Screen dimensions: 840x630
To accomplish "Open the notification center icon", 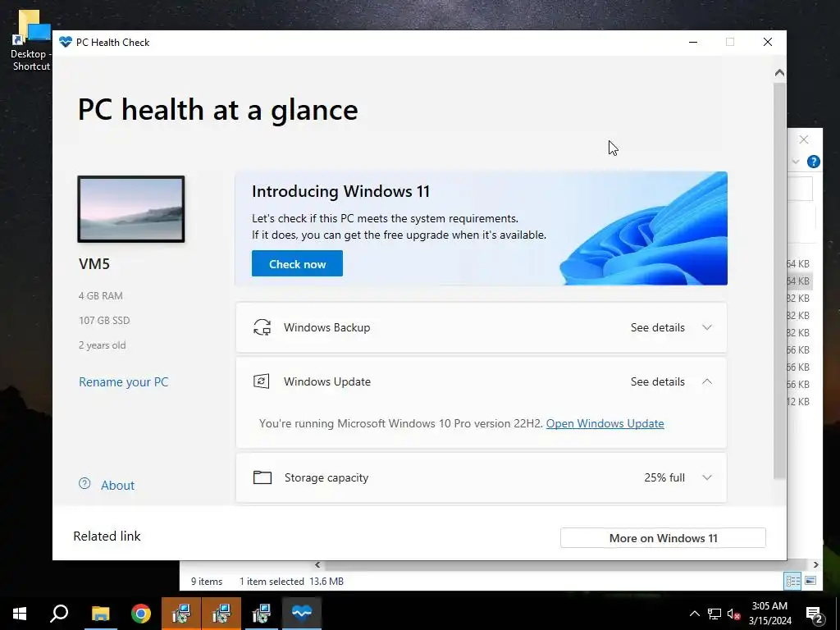I will [x=815, y=614].
